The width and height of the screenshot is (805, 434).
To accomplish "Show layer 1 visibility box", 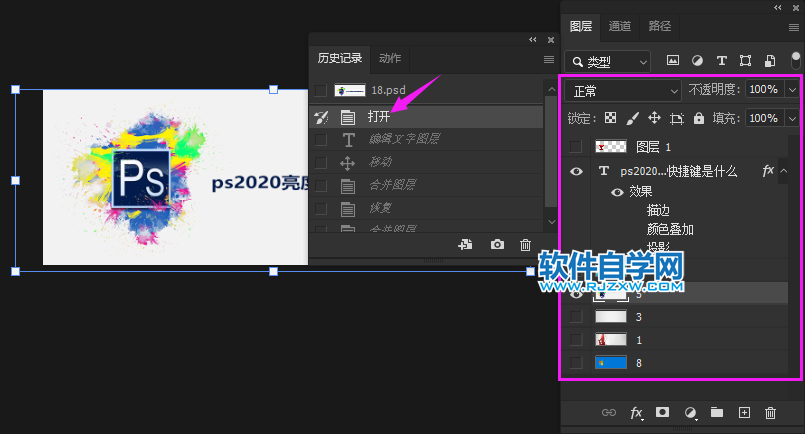I will [576, 339].
